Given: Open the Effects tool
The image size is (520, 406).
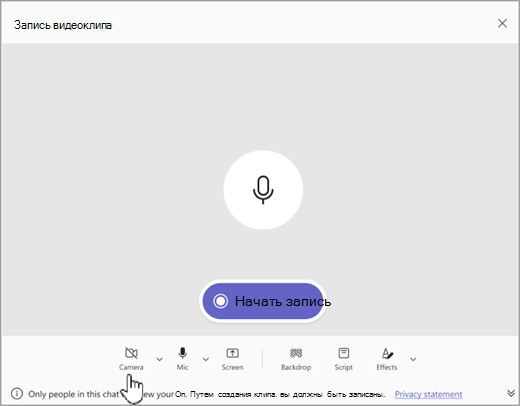Looking at the screenshot, I should click(x=387, y=359).
